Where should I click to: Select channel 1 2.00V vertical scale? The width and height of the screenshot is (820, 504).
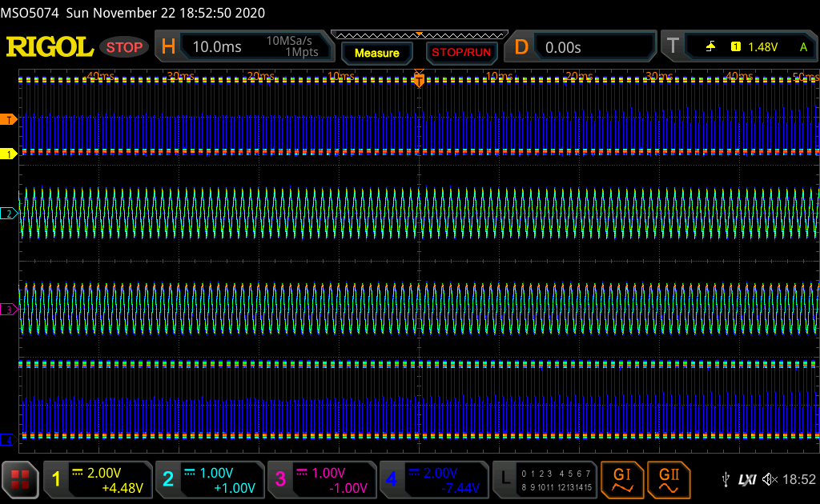pyautogui.click(x=104, y=473)
